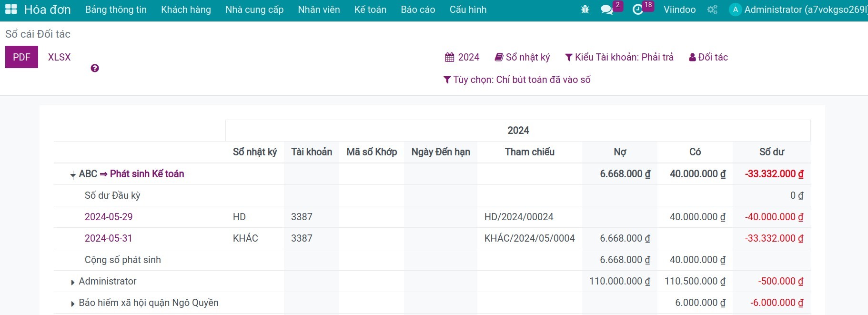Image resolution: width=868 pixels, height=315 pixels.
Task: Open the Sổ nhật ký journals filter
Action: pyautogui.click(x=522, y=57)
